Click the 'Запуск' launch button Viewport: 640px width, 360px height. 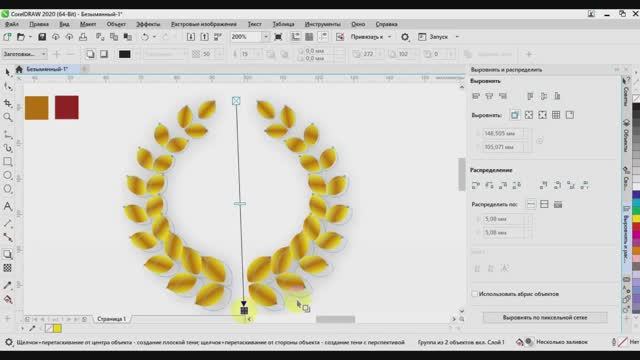[433, 37]
